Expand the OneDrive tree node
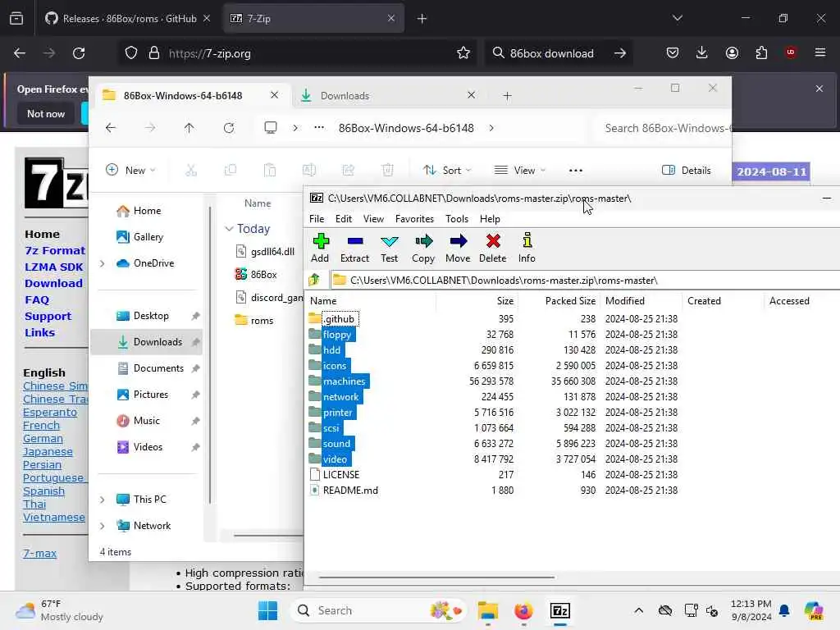 pyautogui.click(x=103, y=263)
